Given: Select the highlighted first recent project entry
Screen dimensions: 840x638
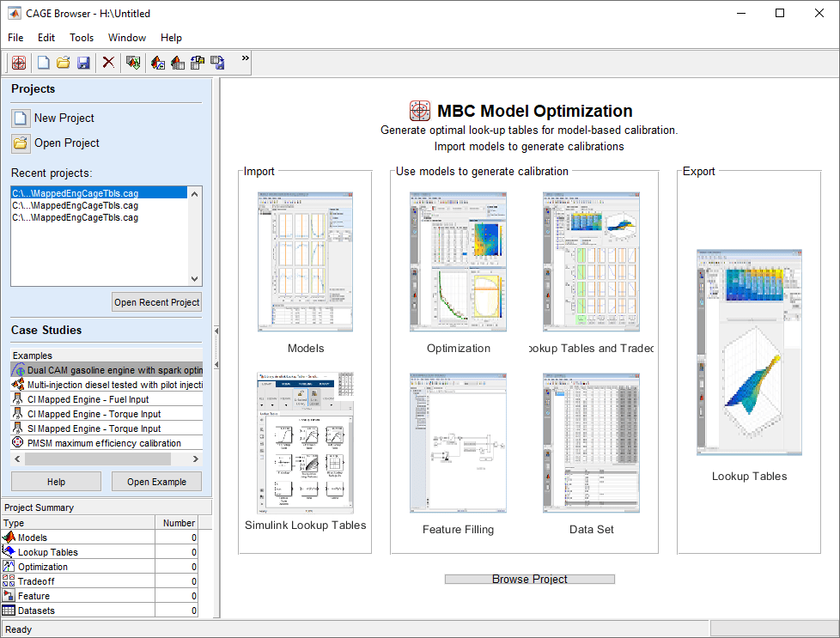Looking at the screenshot, I should [x=99, y=193].
